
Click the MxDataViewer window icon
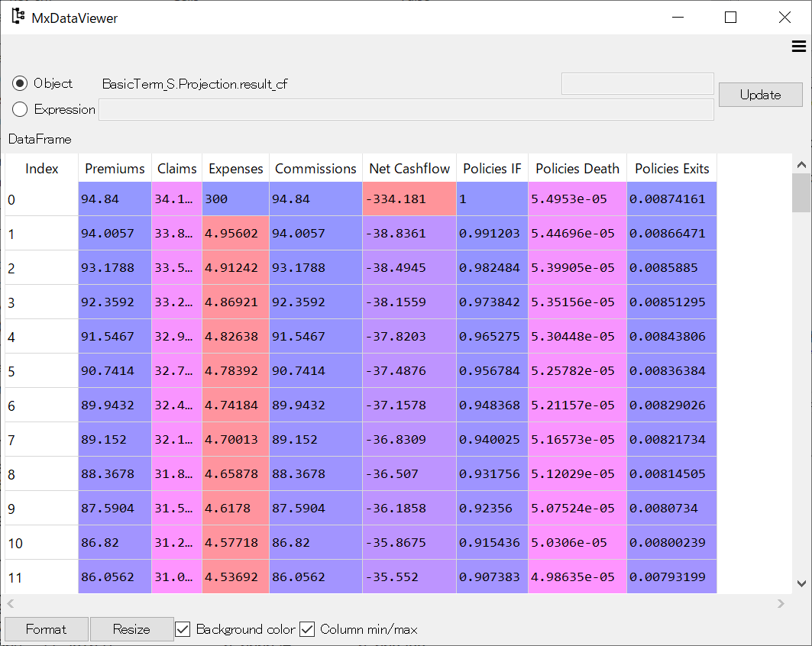18,17
